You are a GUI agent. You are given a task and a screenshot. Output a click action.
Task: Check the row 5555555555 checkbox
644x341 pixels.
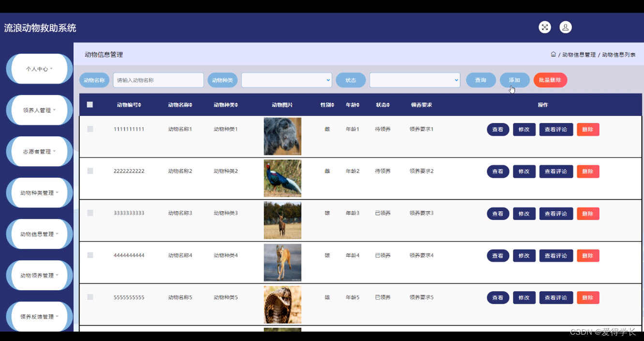(x=90, y=297)
